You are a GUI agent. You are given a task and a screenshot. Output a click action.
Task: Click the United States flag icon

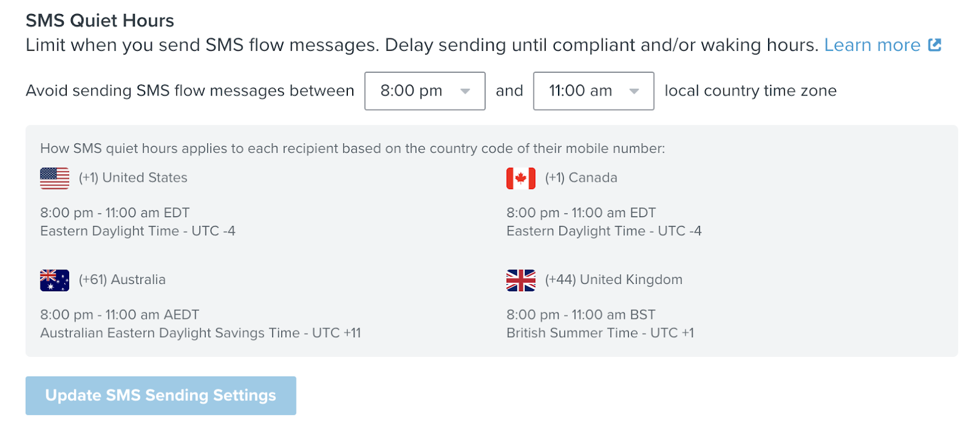pyautogui.click(x=55, y=178)
